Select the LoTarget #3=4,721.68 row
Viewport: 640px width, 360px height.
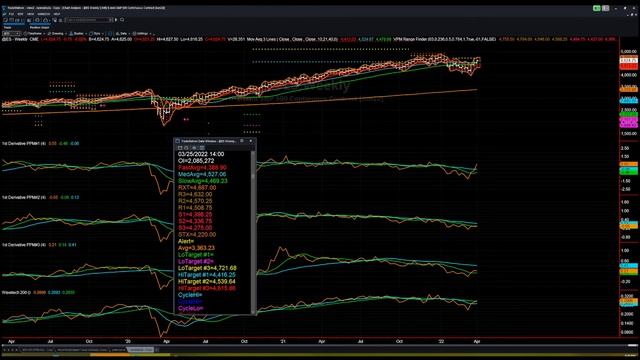click(207, 268)
